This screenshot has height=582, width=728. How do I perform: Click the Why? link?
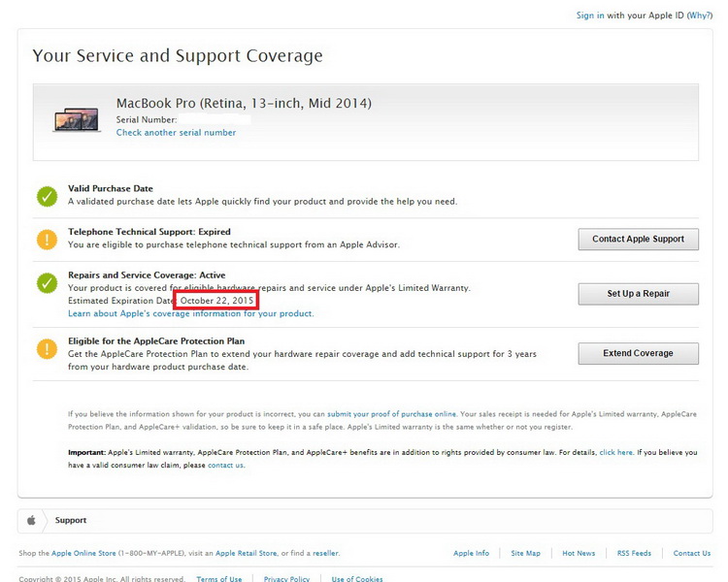(699, 16)
